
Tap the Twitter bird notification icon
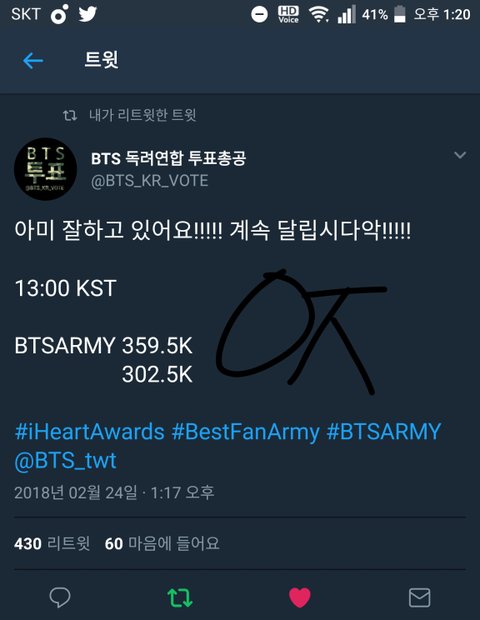coord(87,15)
